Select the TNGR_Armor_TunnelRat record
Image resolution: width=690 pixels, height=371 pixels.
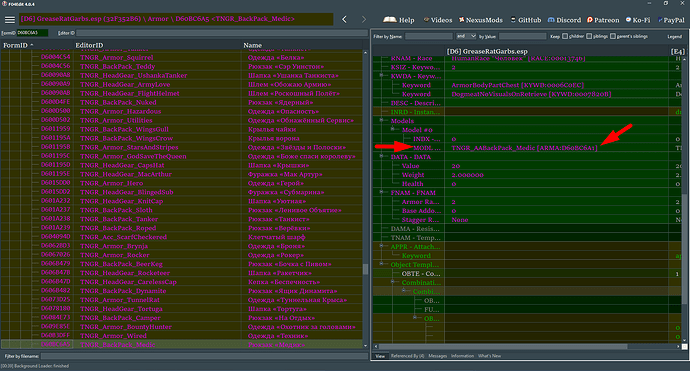coord(120,300)
